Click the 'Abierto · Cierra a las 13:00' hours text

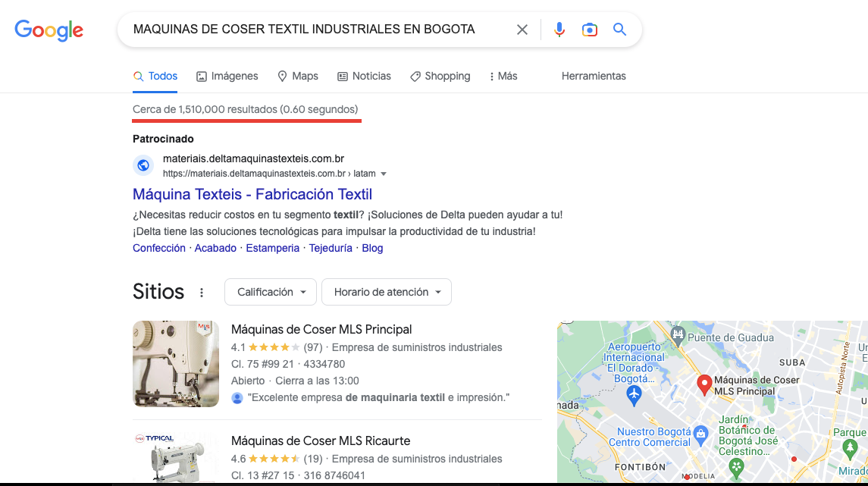coord(295,381)
